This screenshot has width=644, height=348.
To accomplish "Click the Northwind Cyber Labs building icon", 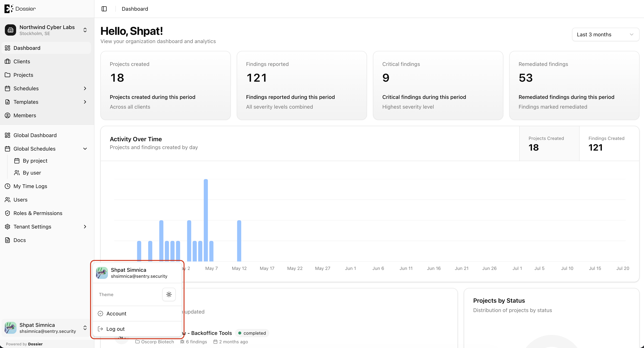I will (10, 30).
